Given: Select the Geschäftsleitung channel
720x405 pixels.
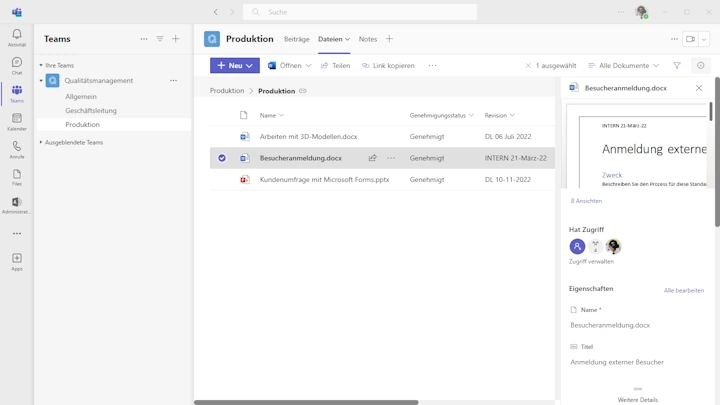Looking at the screenshot, I should point(91,111).
